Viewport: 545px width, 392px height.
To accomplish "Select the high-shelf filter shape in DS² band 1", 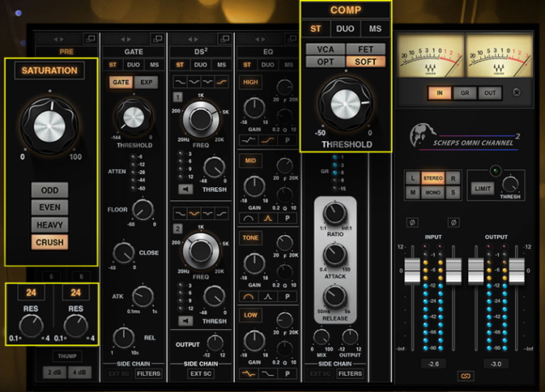I will [x=222, y=83].
